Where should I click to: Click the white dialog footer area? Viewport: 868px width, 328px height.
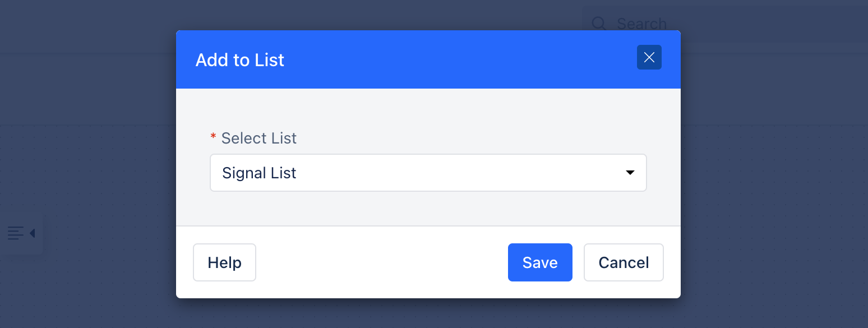[381, 262]
